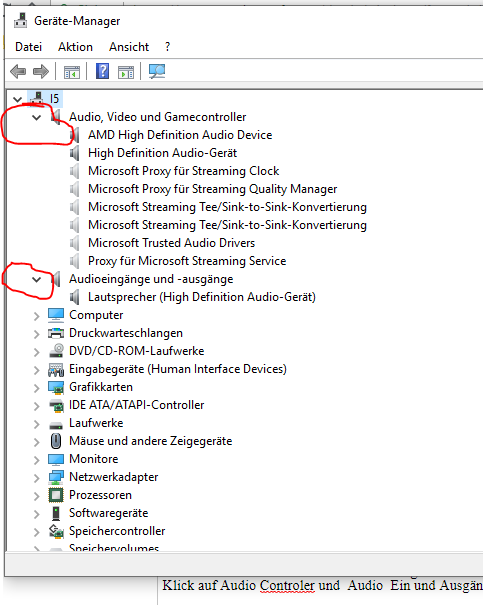The width and height of the screenshot is (483, 605).
Task: Open the Ansicht menu
Action: 129,47
